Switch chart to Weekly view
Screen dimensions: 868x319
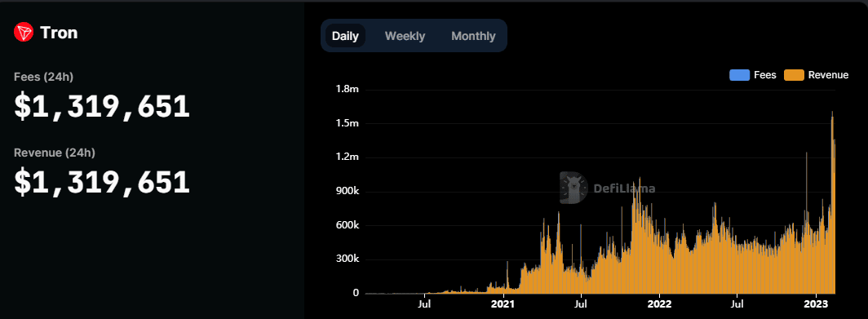405,36
